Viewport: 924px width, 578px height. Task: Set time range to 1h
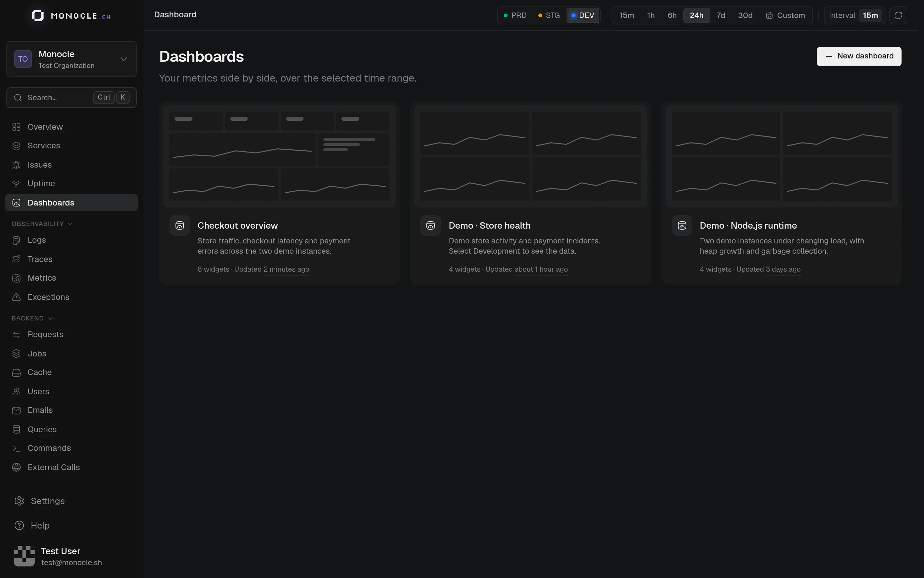coord(651,15)
